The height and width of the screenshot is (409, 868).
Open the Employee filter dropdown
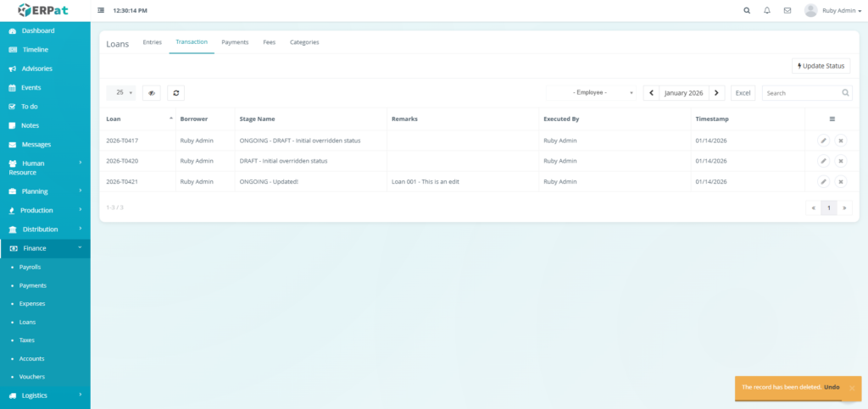(x=591, y=93)
